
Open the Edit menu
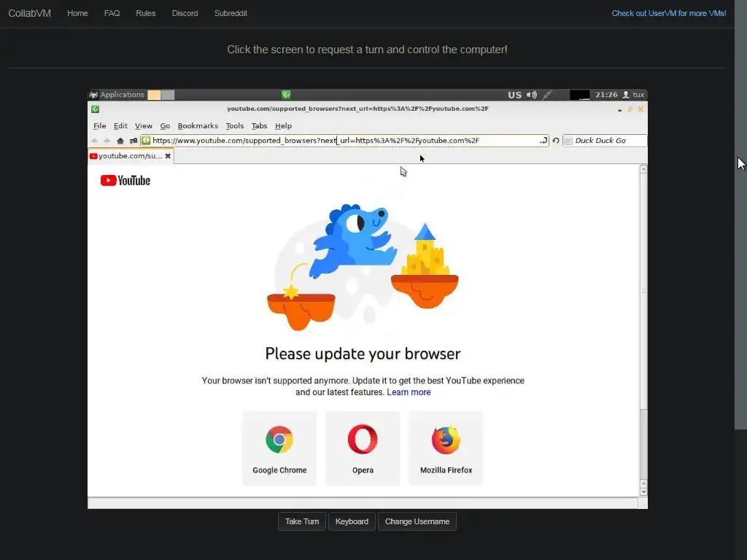coord(120,125)
